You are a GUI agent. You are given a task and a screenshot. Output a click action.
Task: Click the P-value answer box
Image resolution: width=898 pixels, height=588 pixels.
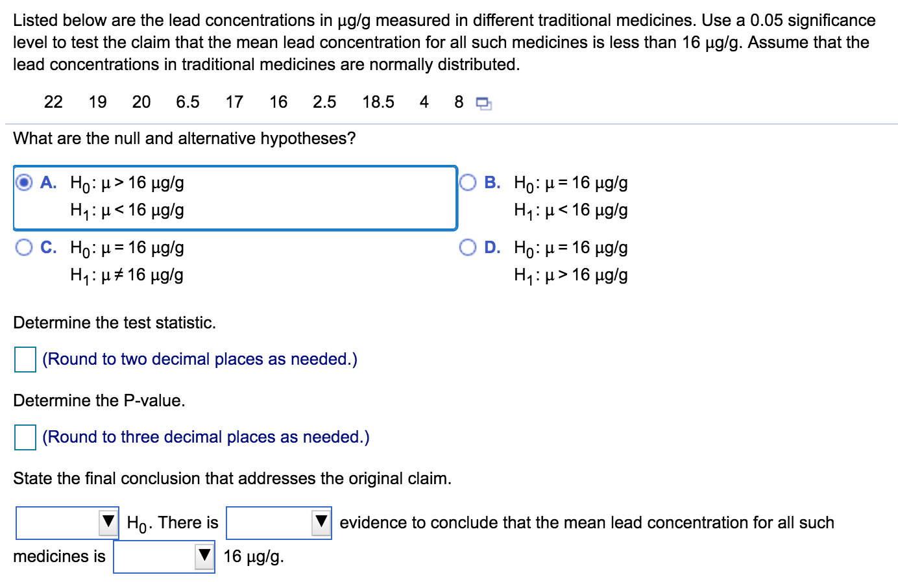click(x=24, y=438)
